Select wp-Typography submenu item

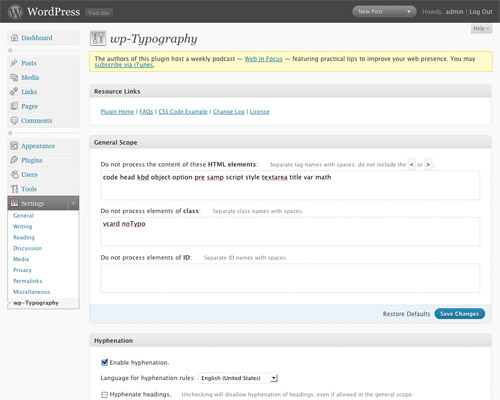(36, 303)
